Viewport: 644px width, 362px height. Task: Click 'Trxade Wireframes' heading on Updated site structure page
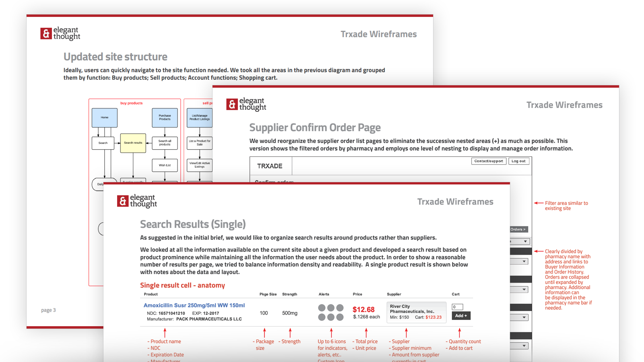tap(379, 34)
